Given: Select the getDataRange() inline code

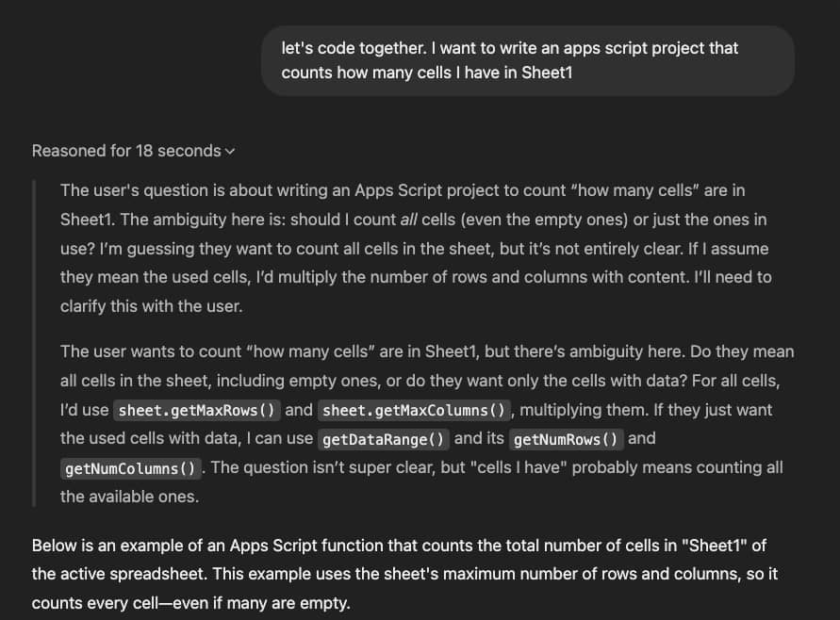Looking at the screenshot, I should (x=382, y=439).
